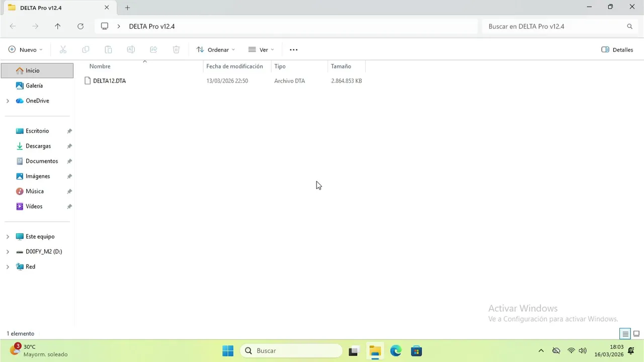Viewport: 644px width, 362px height.
Task: Add a new Explorer tab
Action: pos(127,8)
